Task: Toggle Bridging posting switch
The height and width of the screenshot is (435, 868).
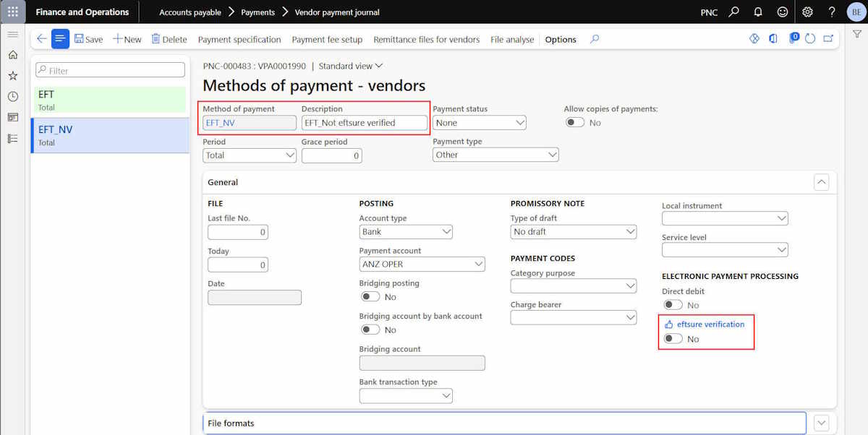Action: (370, 297)
